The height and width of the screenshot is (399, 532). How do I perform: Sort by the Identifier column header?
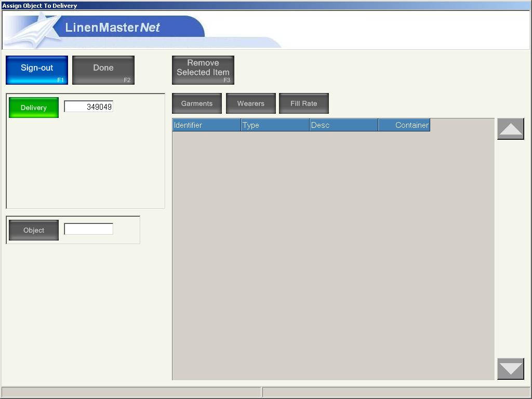pos(206,125)
